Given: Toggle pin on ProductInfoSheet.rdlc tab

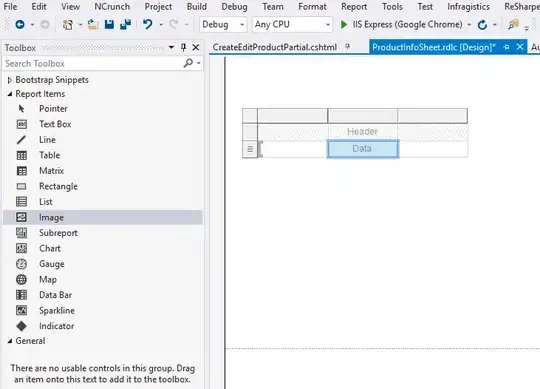Looking at the screenshot, I should coord(506,47).
